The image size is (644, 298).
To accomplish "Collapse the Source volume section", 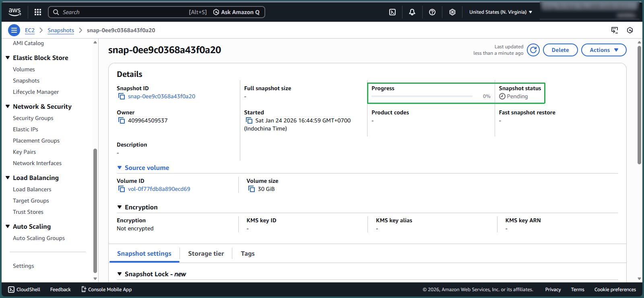I will (x=120, y=168).
